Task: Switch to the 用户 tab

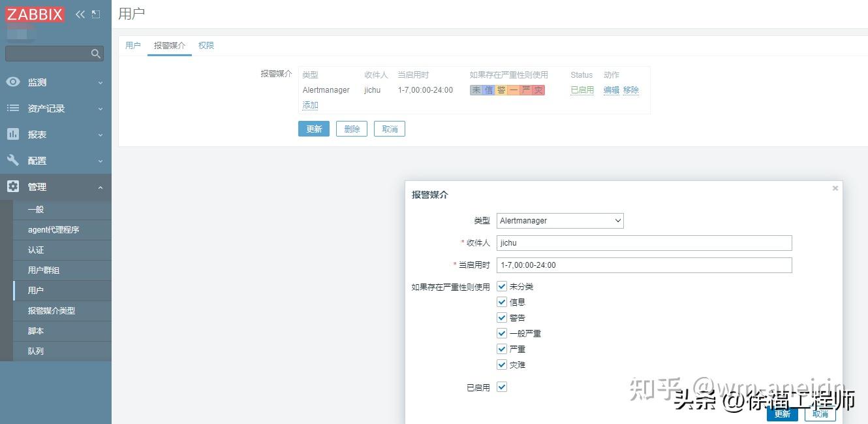Action: [x=133, y=45]
